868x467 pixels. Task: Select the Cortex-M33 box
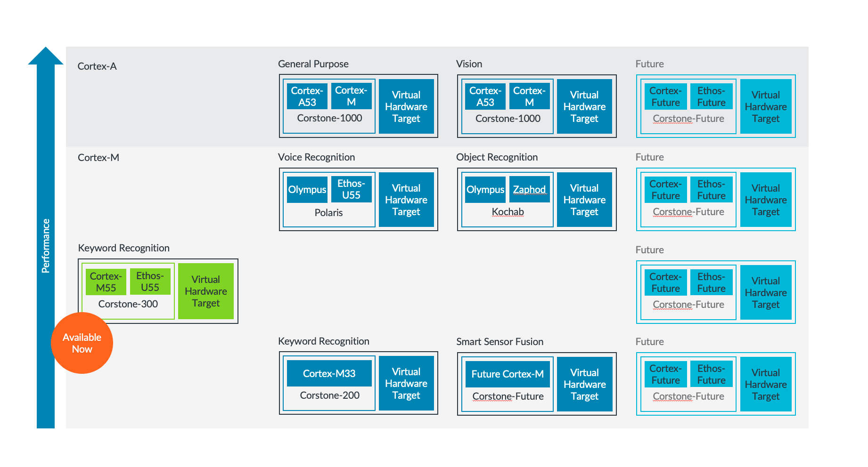[329, 374]
